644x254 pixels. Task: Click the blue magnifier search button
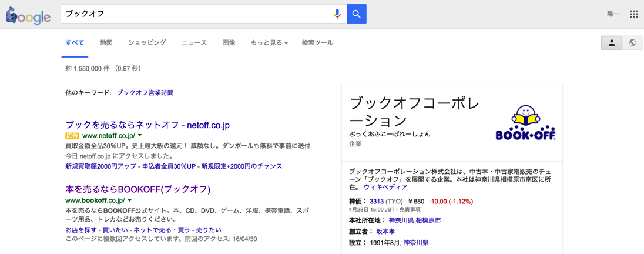(x=357, y=14)
